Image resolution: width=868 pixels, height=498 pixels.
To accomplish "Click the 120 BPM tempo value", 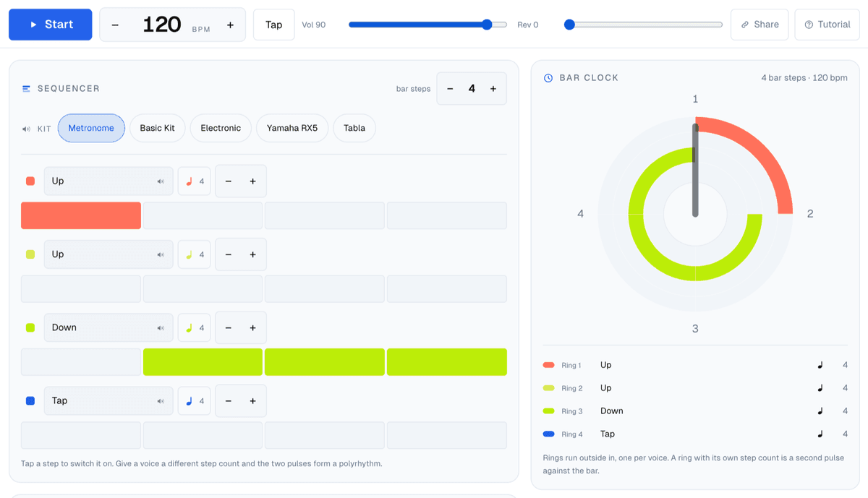I will point(162,25).
